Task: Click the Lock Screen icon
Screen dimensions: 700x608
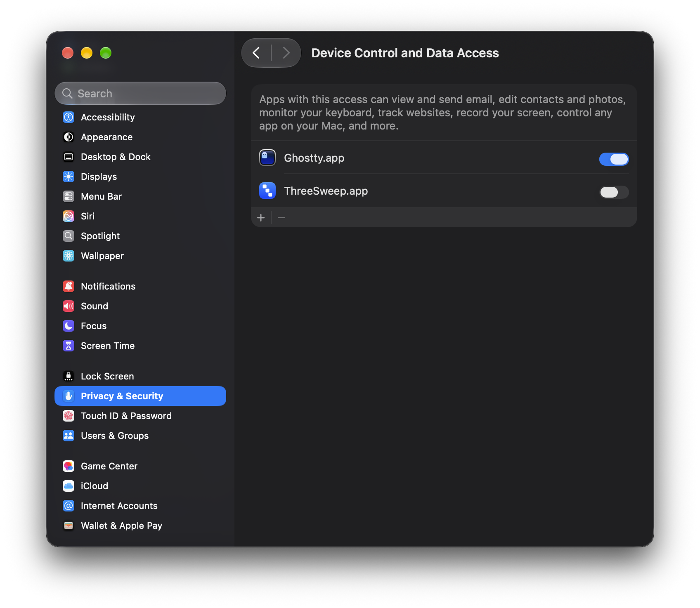Action: [69, 376]
